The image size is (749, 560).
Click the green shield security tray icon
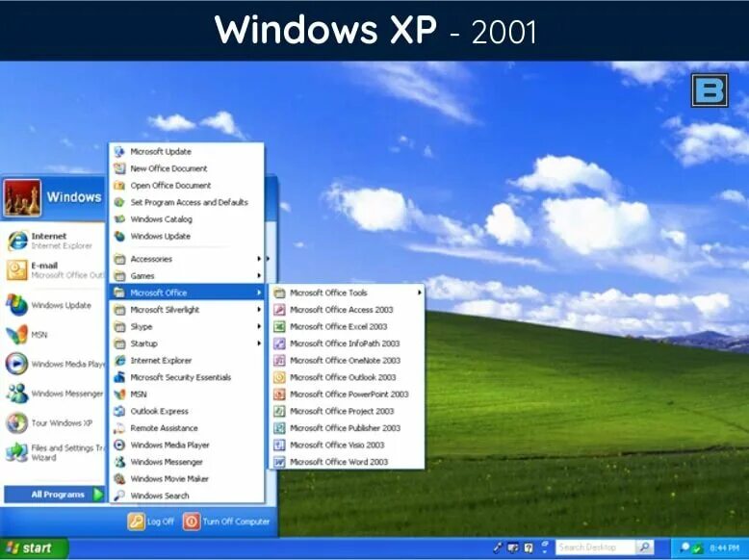tap(696, 548)
